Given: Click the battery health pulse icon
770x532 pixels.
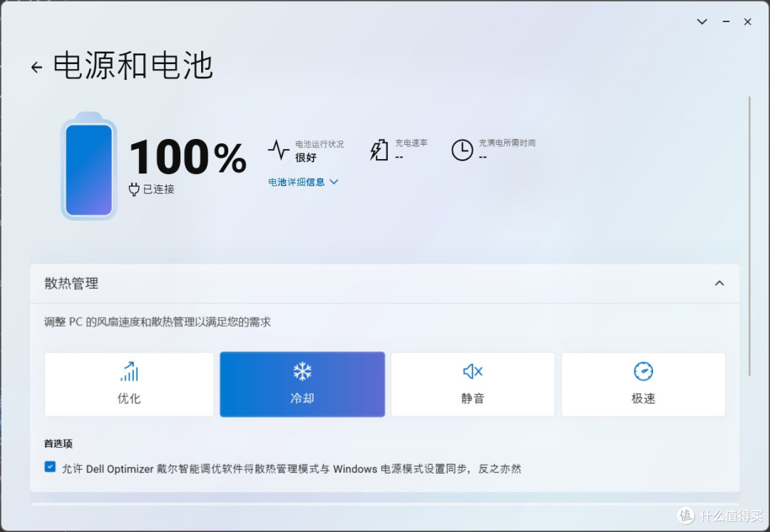Looking at the screenshot, I should click(279, 150).
